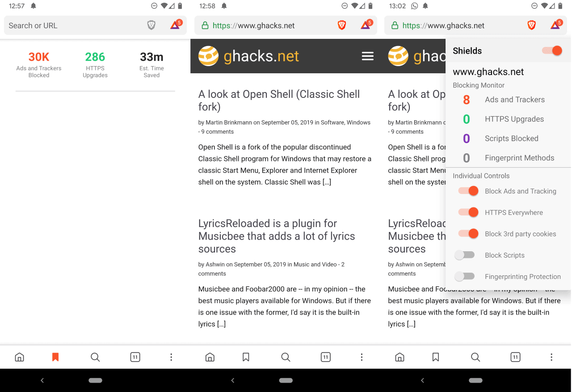
Task: Tap Brave Rewards triangle icon in left screenshot
Action: [176, 25]
